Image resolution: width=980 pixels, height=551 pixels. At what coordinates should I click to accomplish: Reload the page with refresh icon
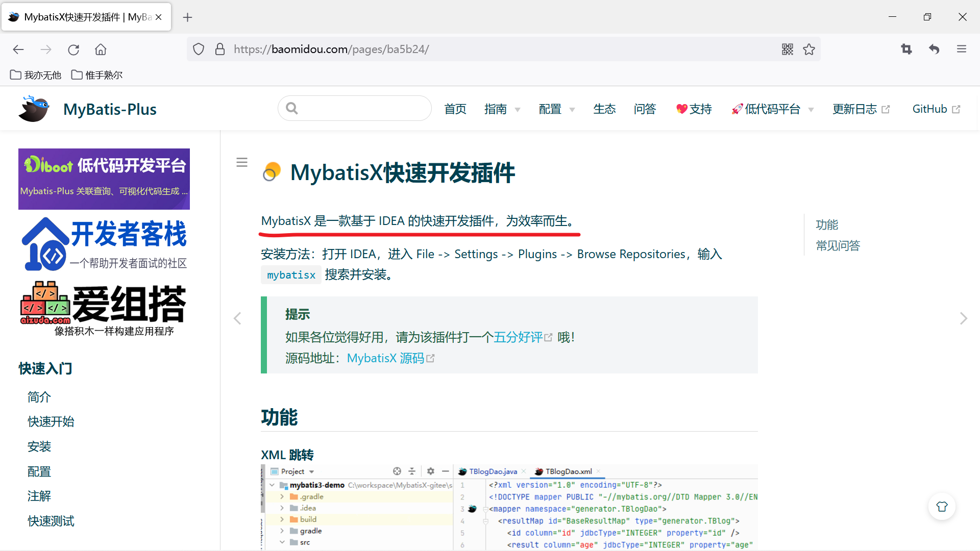click(73, 49)
